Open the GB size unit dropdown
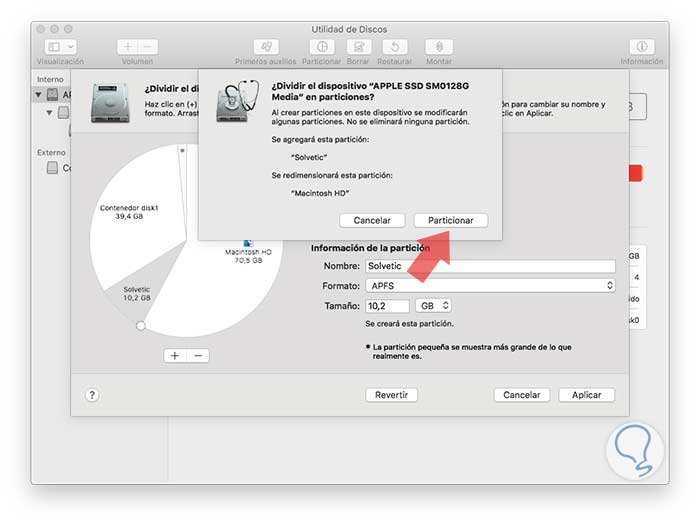 coord(433,306)
